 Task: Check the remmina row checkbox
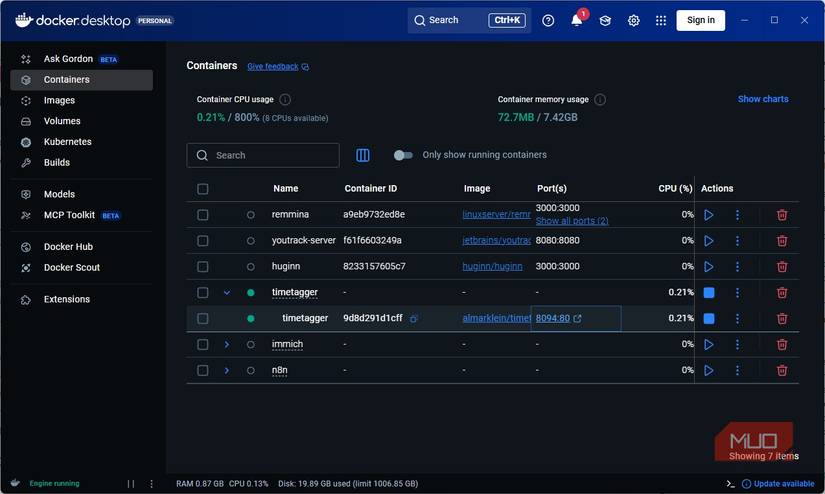(x=203, y=215)
